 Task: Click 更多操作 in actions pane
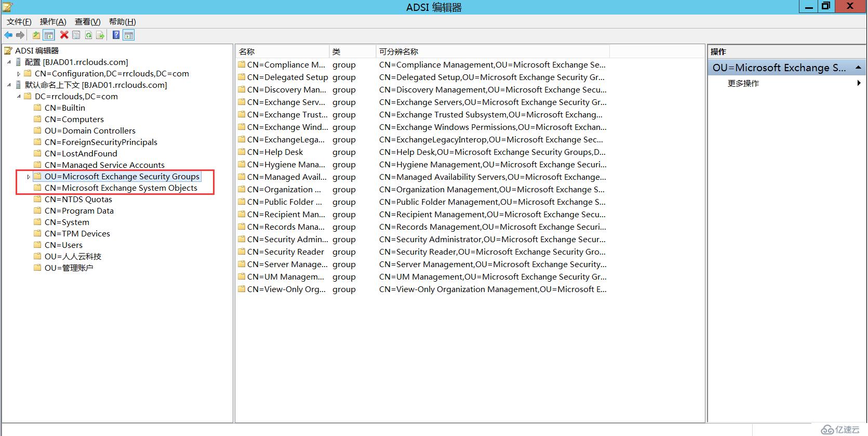point(743,83)
